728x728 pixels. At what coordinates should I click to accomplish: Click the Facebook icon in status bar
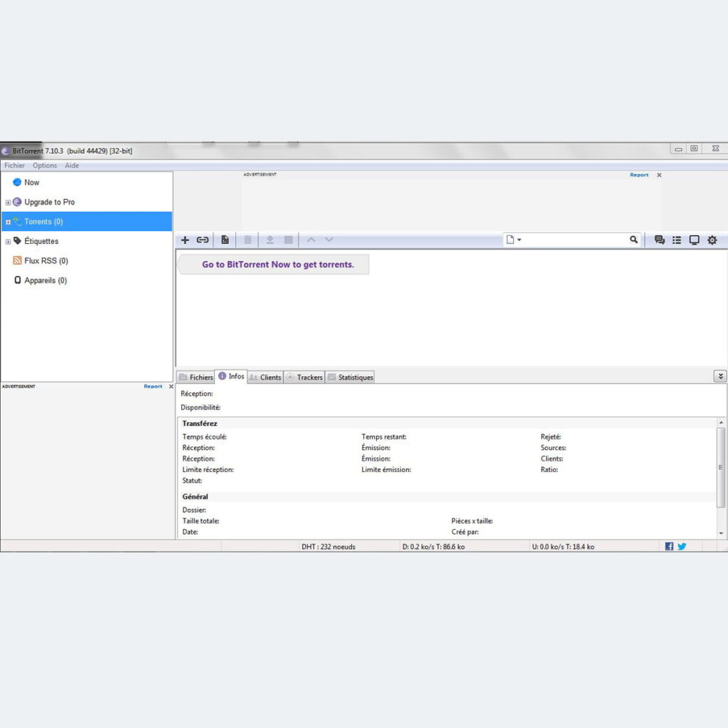[669, 547]
